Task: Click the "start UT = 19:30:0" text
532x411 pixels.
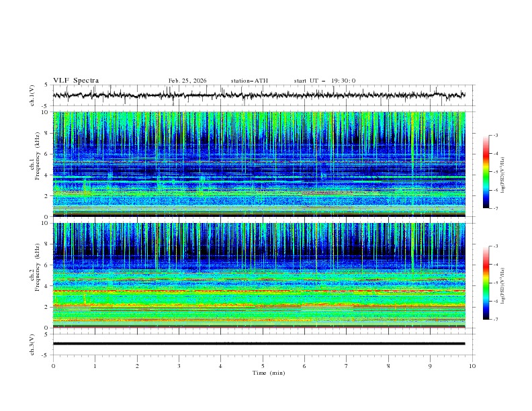Action: [324, 81]
